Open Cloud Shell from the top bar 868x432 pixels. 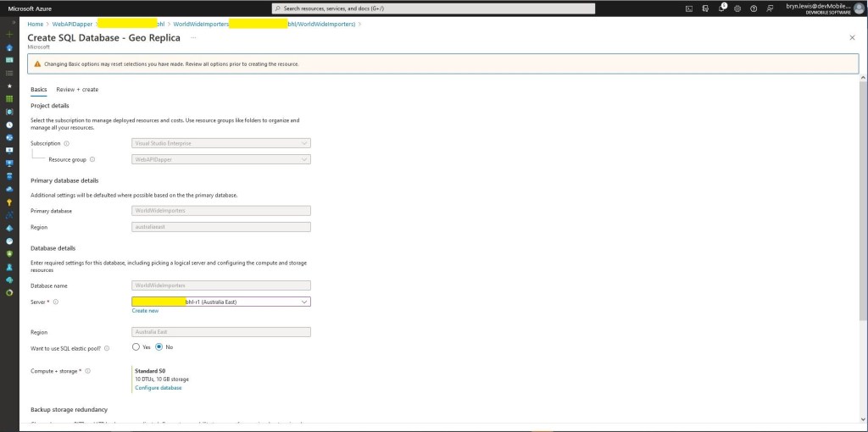coord(690,8)
